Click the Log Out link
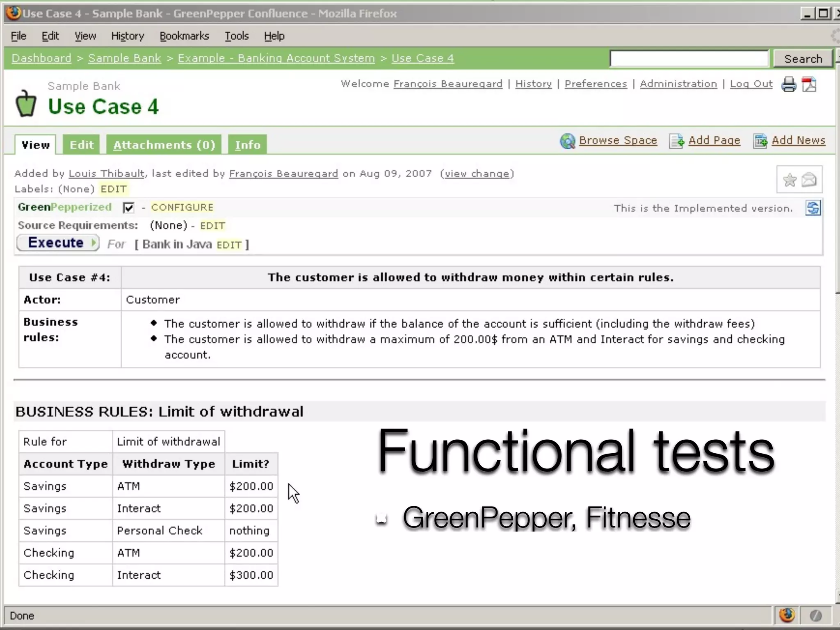This screenshot has width=840, height=630. (x=751, y=84)
